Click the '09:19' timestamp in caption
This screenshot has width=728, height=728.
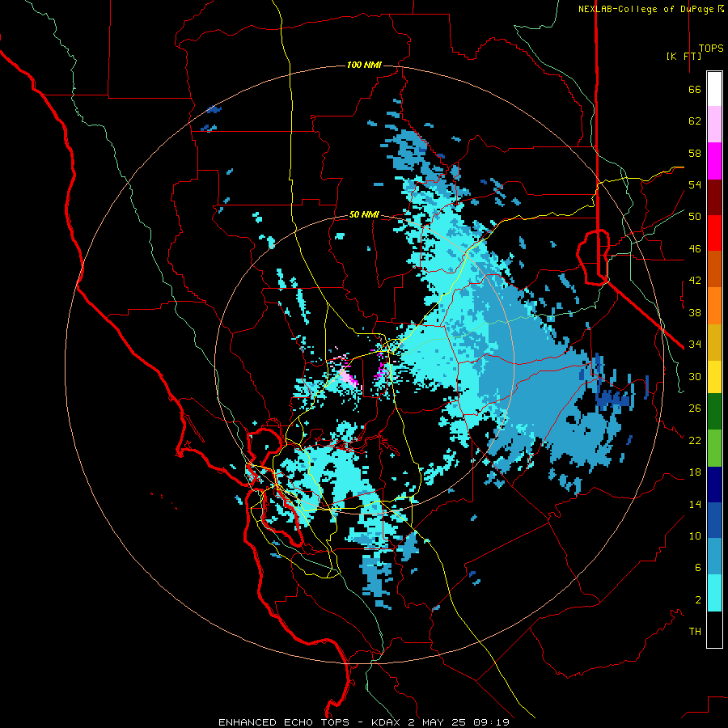point(491,722)
